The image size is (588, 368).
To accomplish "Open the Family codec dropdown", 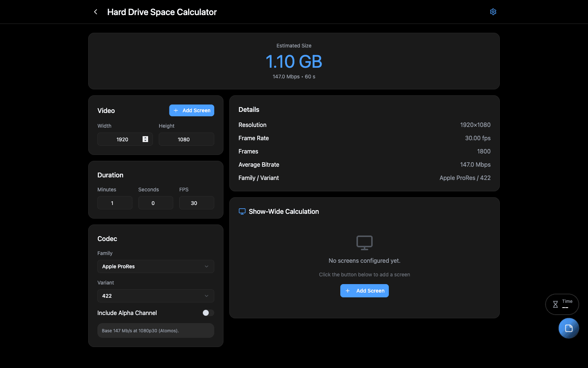I will pyautogui.click(x=156, y=266).
